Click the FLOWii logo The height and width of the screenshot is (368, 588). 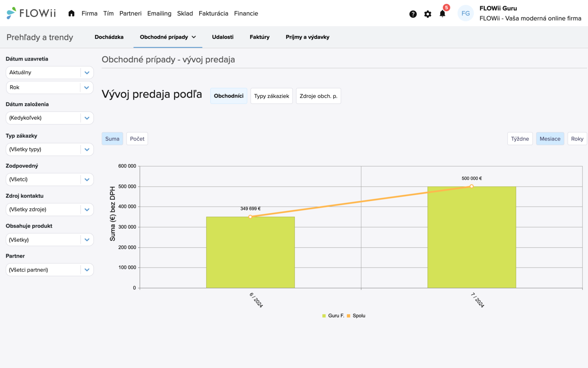coord(31,13)
